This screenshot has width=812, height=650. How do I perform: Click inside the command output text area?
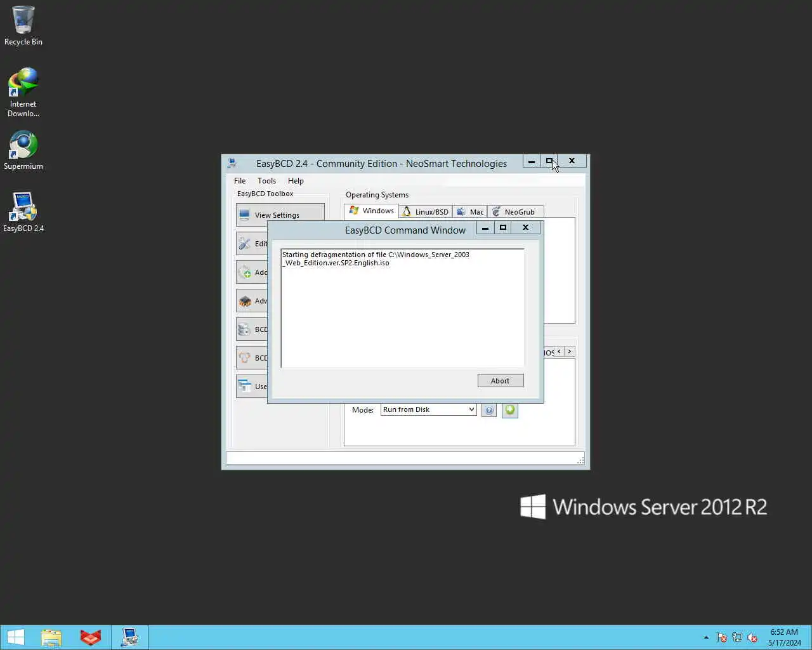(x=402, y=308)
